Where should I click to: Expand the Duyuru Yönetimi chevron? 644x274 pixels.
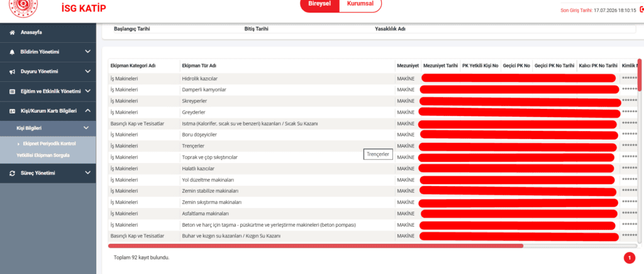(87, 72)
